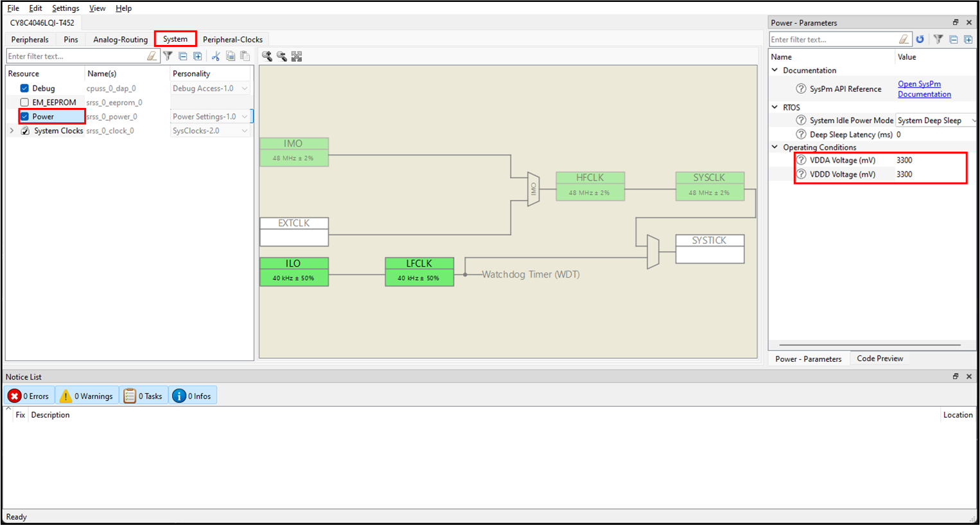Open System Idle Power Mode dropdown
Image resolution: width=980 pixels, height=525 pixels.
(936, 120)
